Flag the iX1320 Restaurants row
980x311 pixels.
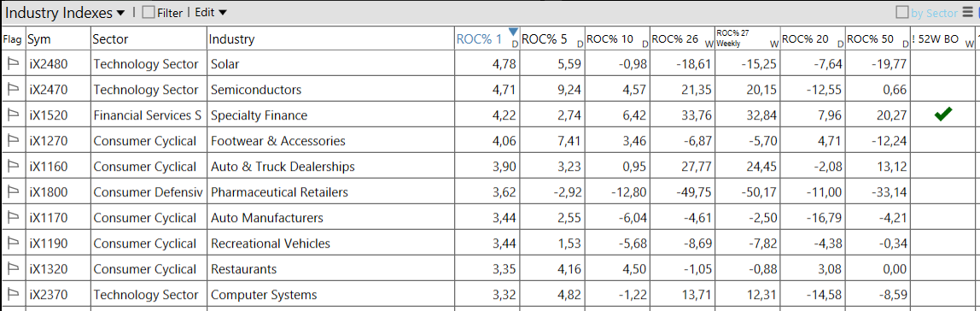(12, 269)
